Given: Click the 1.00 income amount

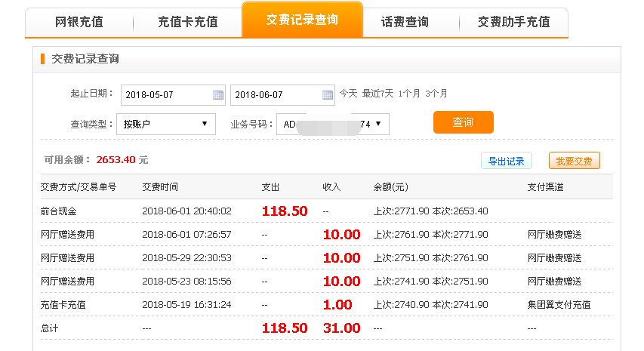Looking at the screenshot, I should [337, 305].
